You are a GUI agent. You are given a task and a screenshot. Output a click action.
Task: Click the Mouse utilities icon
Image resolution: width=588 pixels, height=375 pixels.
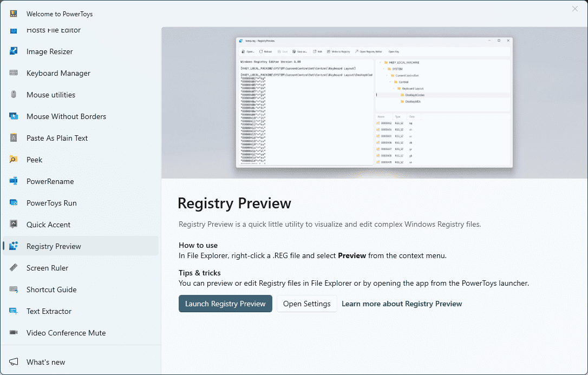[x=14, y=94]
